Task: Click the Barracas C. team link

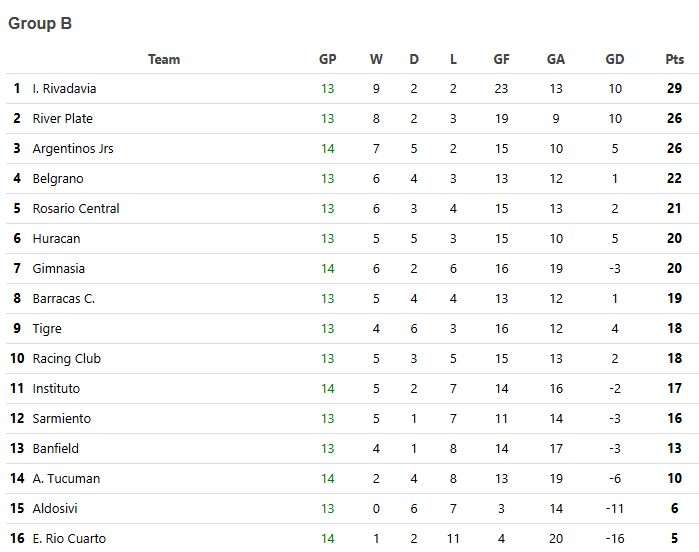Action: coord(64,299)
